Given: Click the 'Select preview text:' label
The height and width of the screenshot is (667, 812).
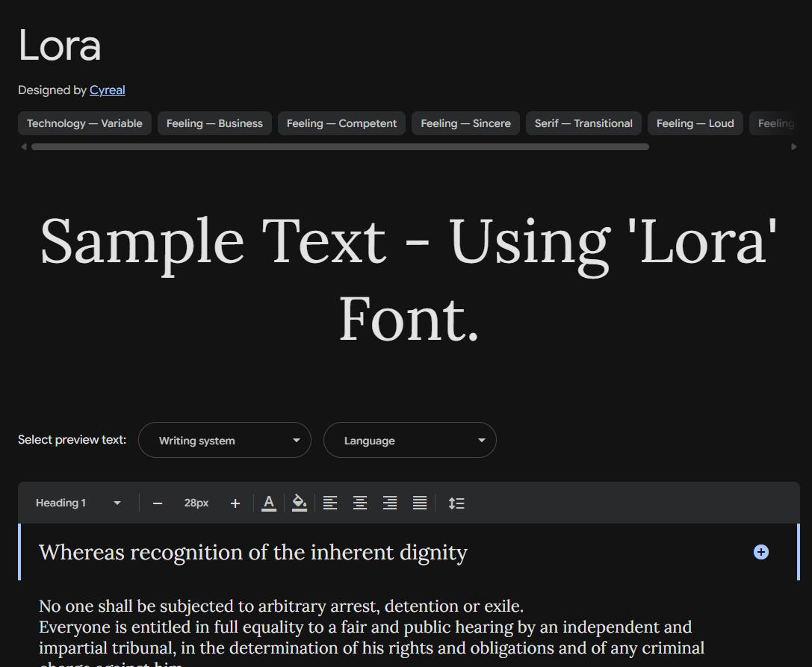Looking at the screenshot, I should click(x=72, y=440).
